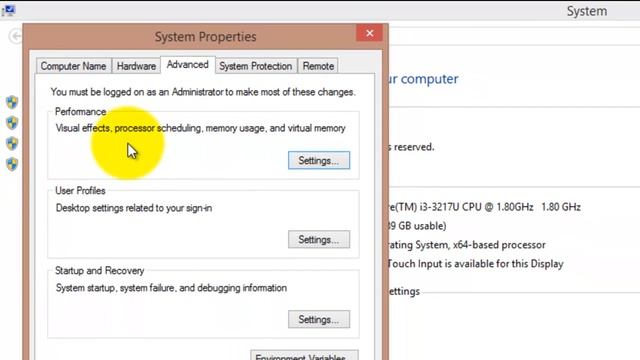640x360 pixels.
Task: Click the first shield icon in System sidebar
Action: pyautogui.click(x=12, y=102)
